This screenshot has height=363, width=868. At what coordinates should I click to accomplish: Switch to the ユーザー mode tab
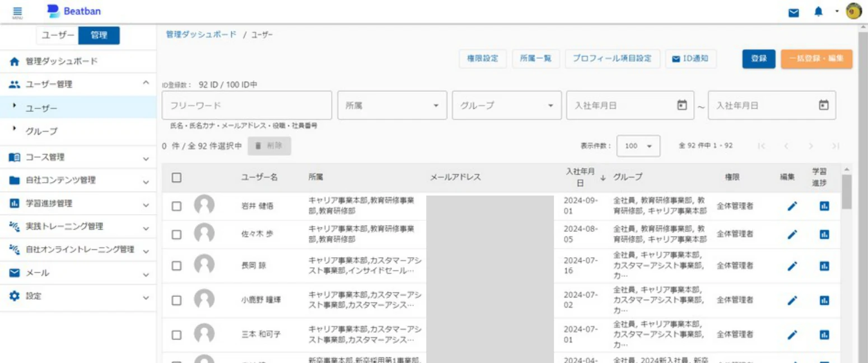click(58, 35)
